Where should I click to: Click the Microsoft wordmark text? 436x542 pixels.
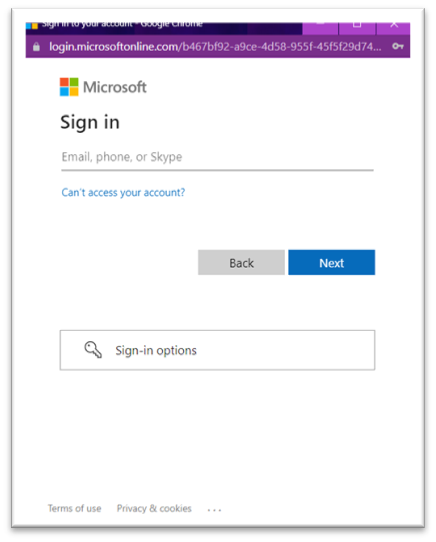pyautogui.click(x=115, y=87)
